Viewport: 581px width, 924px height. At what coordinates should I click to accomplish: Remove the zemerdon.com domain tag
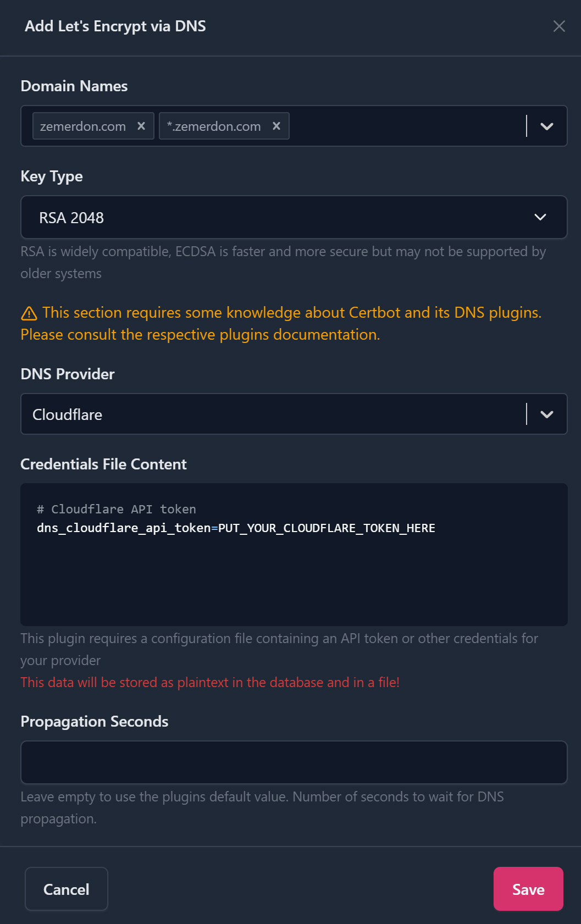pos(141,126)
